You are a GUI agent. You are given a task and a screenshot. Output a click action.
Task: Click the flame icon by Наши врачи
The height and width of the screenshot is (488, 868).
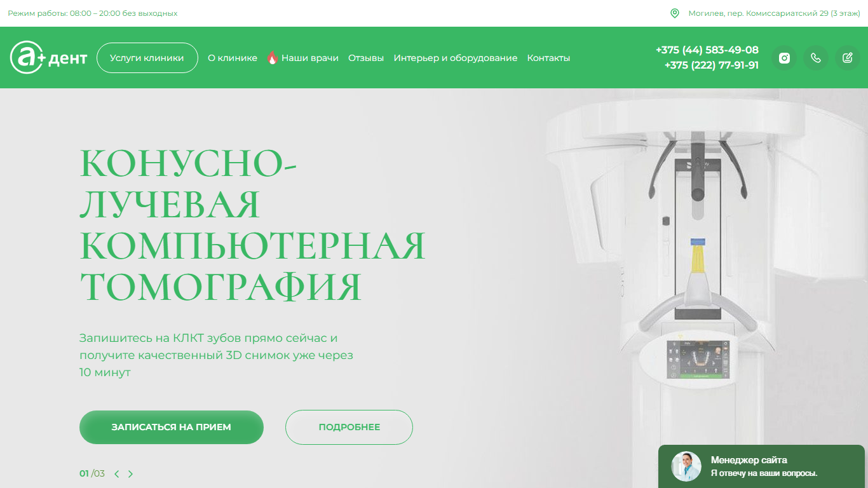coord(273,58)
